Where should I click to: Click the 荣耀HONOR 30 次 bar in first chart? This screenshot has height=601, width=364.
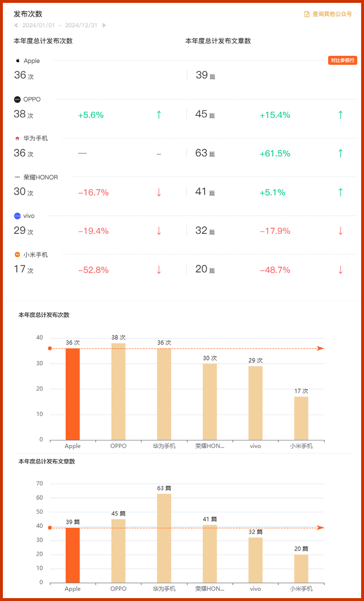(x=210, y=402)
